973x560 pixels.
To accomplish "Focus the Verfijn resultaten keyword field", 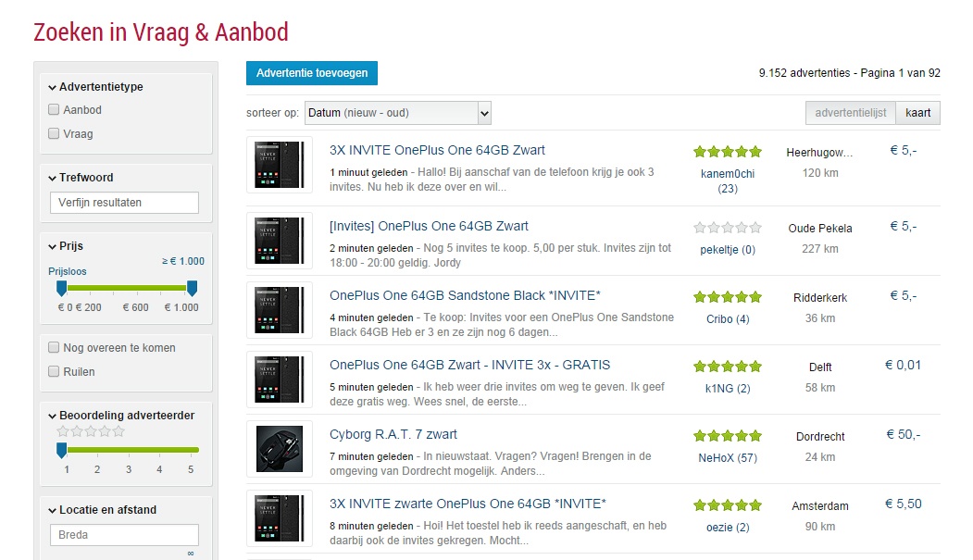I will coord(124,203).
